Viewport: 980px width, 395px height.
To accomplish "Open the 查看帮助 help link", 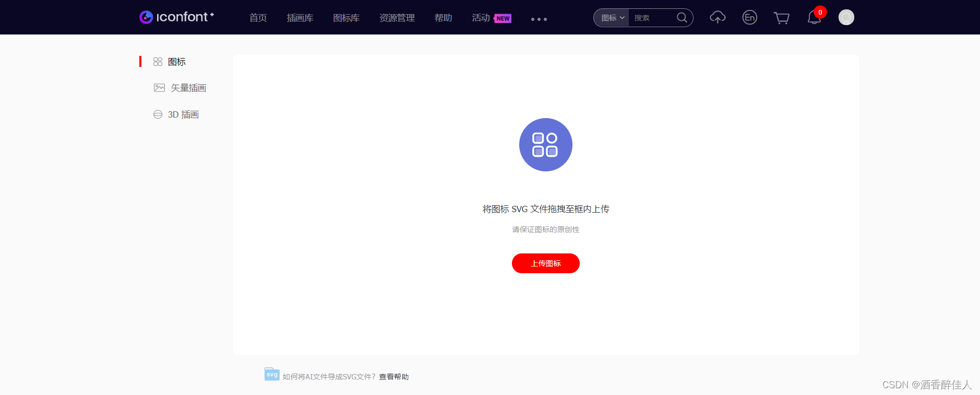I will [x=394, y=377].
